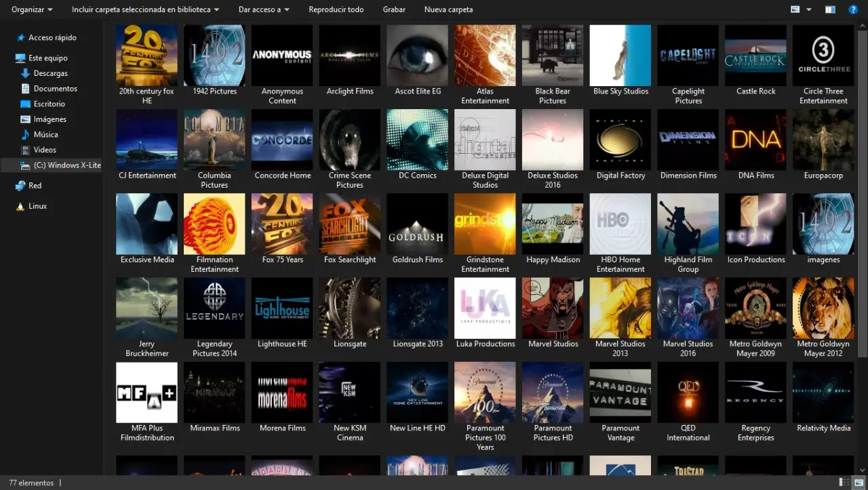This screenshot has width=868, height=490.
Task: Select the Castle Rock folder
Action: point(756,60)
